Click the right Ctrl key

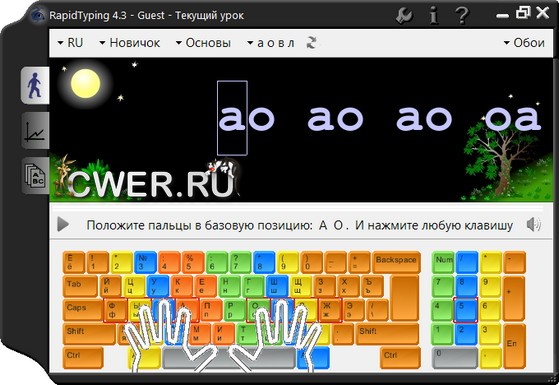click(400, 358)
